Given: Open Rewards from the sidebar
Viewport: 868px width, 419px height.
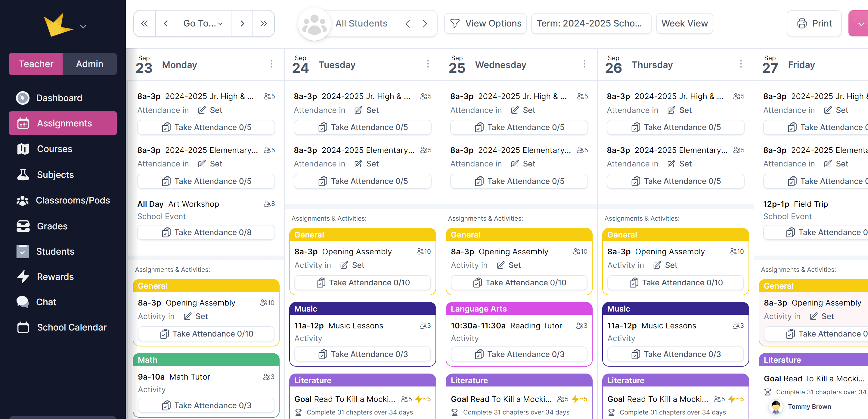Looking at the screenshot, I should pyautogui.click(x=55, y=276).
